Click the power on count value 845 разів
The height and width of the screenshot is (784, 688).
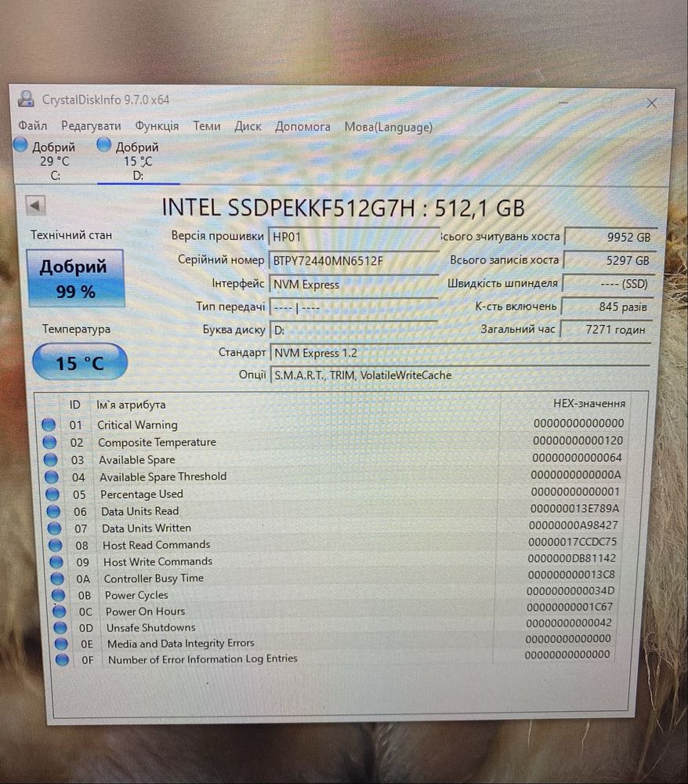[x=606, y=307]
